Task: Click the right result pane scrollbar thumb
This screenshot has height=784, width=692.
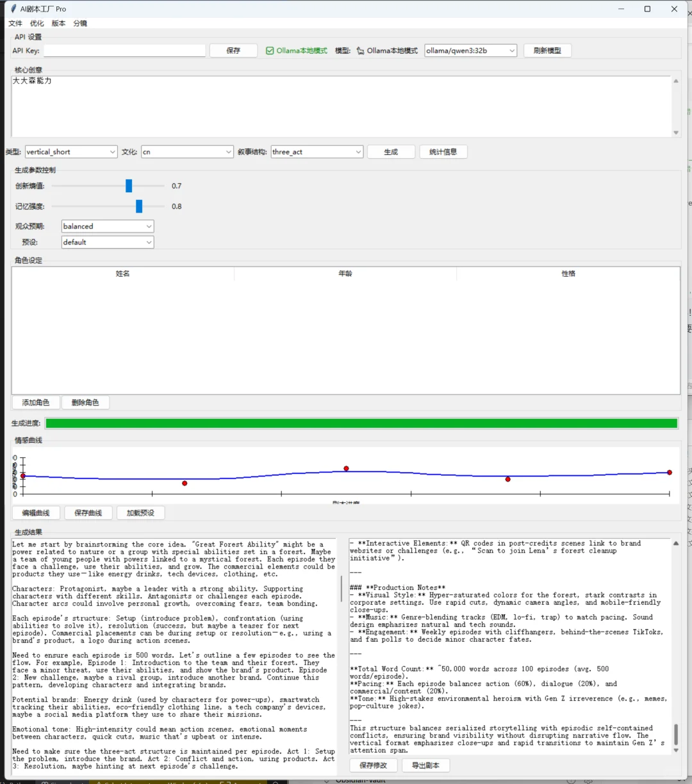Action: click(x=676, y=735)
